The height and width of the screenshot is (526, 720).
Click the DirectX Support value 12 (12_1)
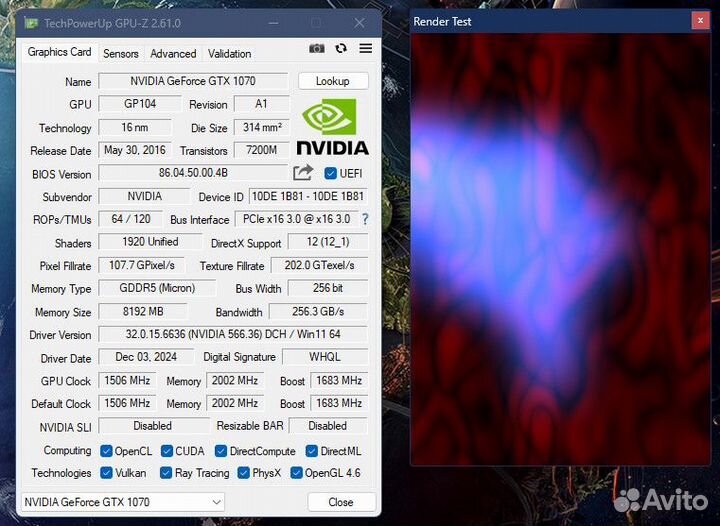(328, 242)
